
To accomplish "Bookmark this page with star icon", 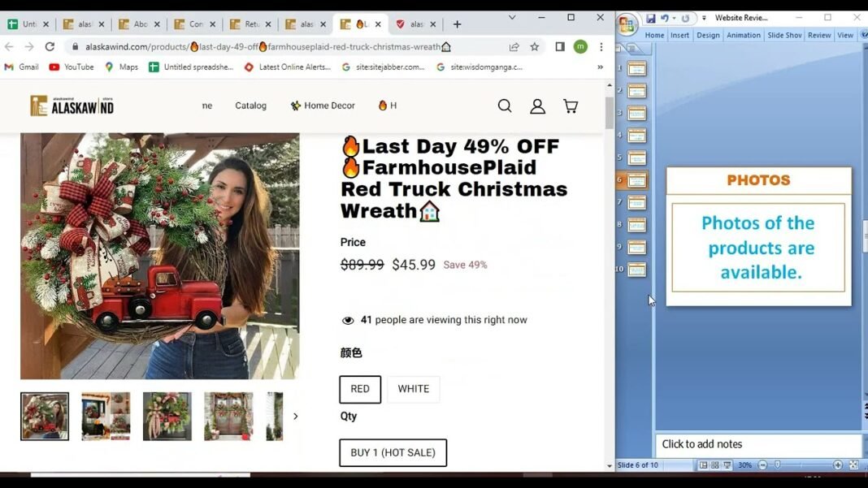I will pyautogui.click(x=535, y=47).
